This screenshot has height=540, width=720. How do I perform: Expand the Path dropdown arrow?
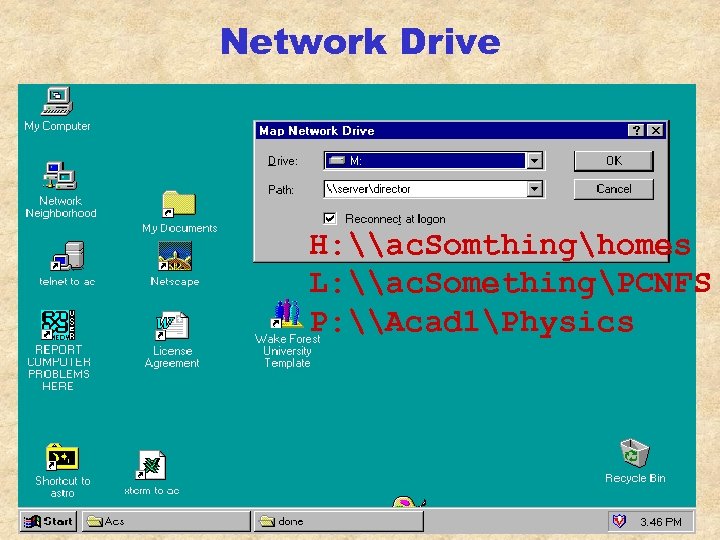534,189
